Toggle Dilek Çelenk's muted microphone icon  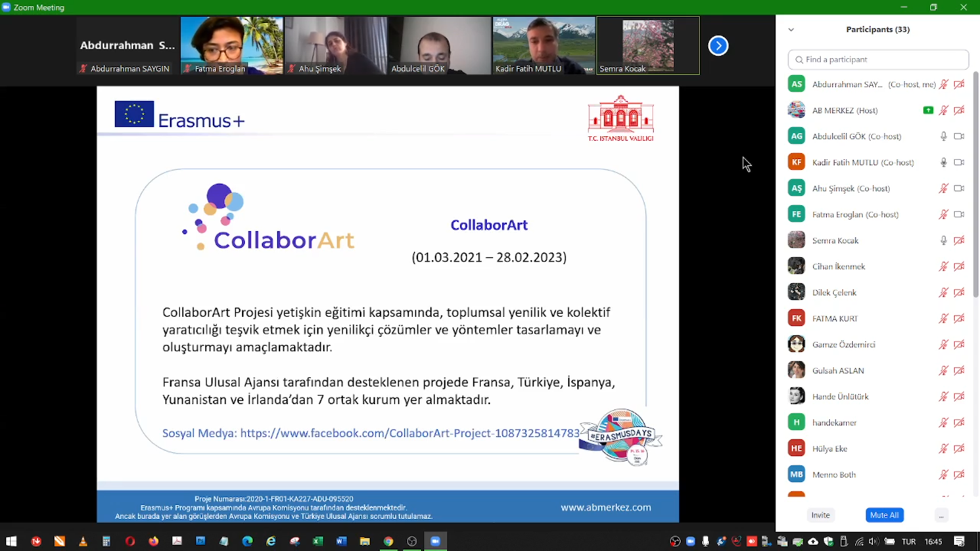click(943, 292)
